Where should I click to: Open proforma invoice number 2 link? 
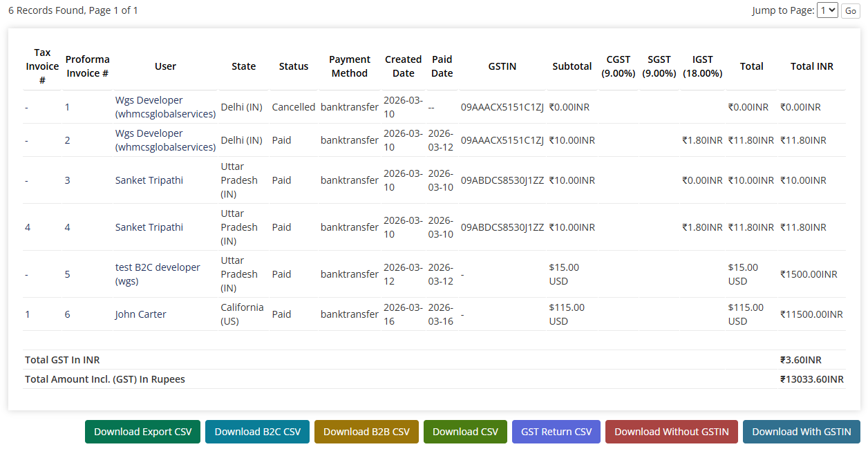(x=68, y=140)
